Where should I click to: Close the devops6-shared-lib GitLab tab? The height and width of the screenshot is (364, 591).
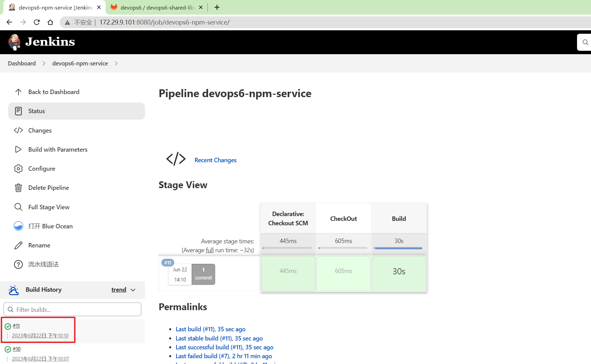pos(201,7)
